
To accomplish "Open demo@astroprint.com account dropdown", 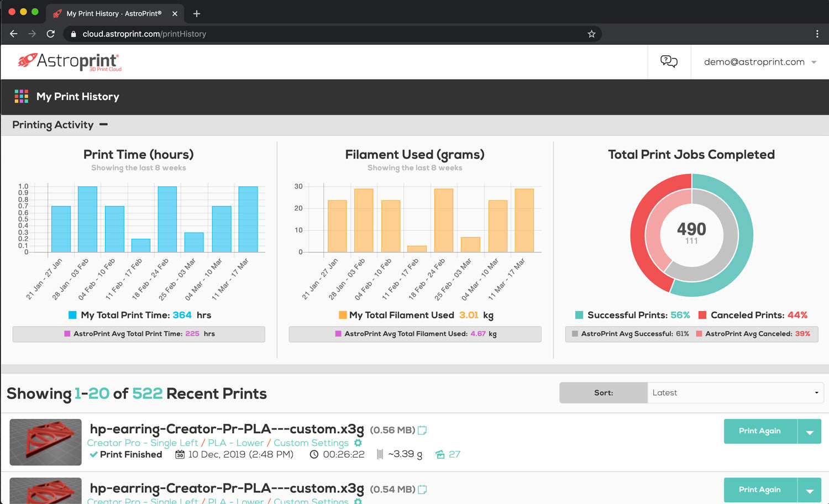I will pos(760,62).
